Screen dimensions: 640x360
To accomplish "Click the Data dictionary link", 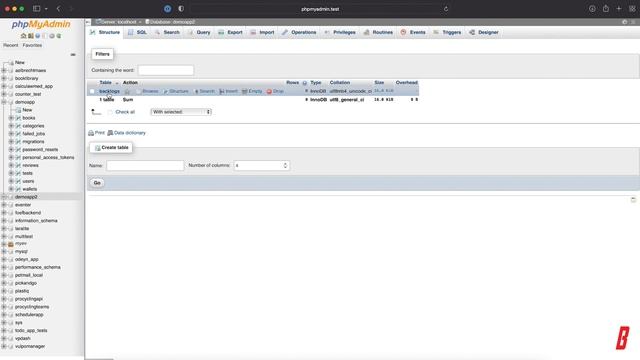I will (130, 133).
